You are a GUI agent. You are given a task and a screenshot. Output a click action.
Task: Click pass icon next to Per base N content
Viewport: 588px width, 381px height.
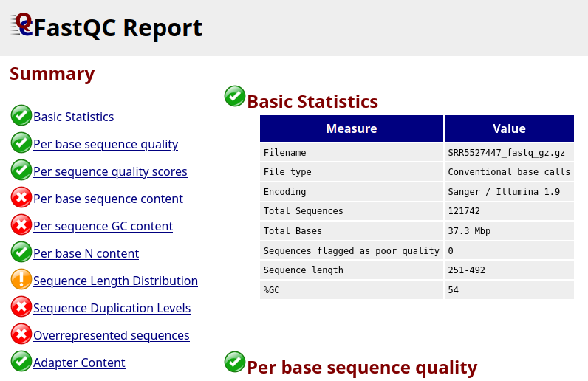click(x=21, y=253)
